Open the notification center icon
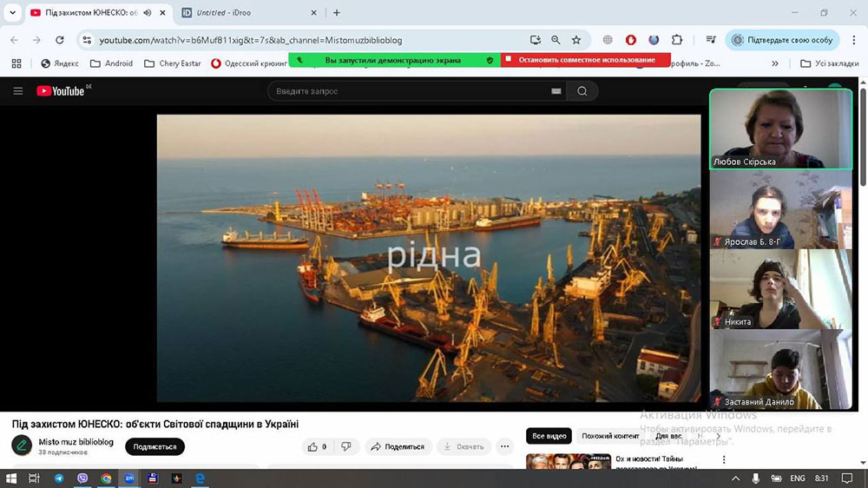Image resolution: width=868 pixels, height=488 pixels. tap(847, 478)
